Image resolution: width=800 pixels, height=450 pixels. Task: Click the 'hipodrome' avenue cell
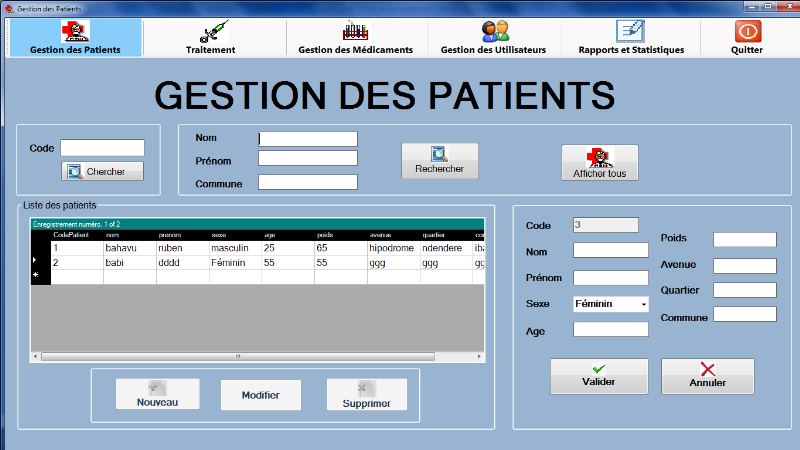point(393,248)
